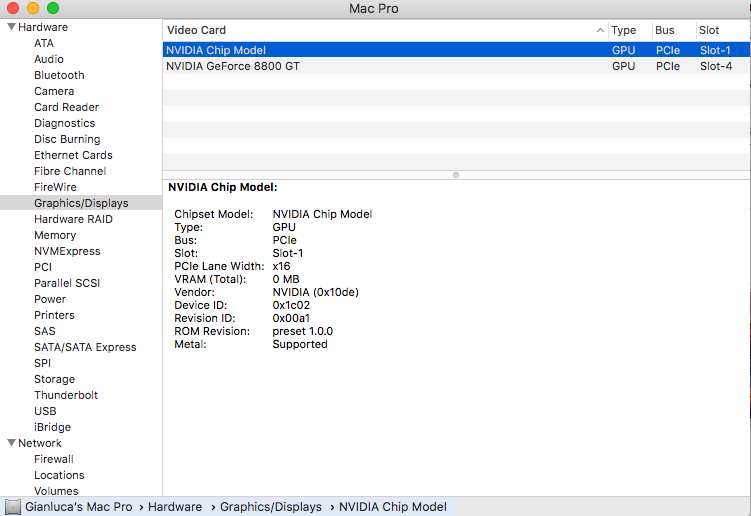
Task: Select iBridge in the sidebar
Action: pyautogui.click(x=52, y=427)
